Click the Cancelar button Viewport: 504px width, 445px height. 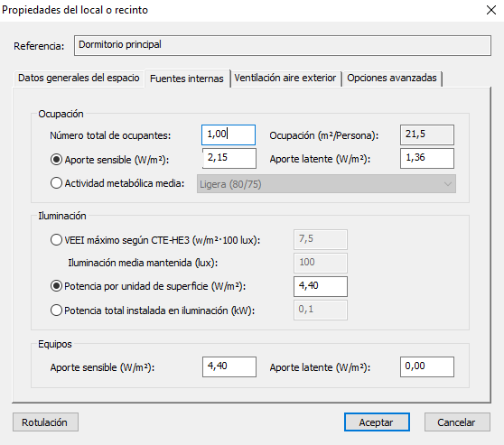[457, 422]
